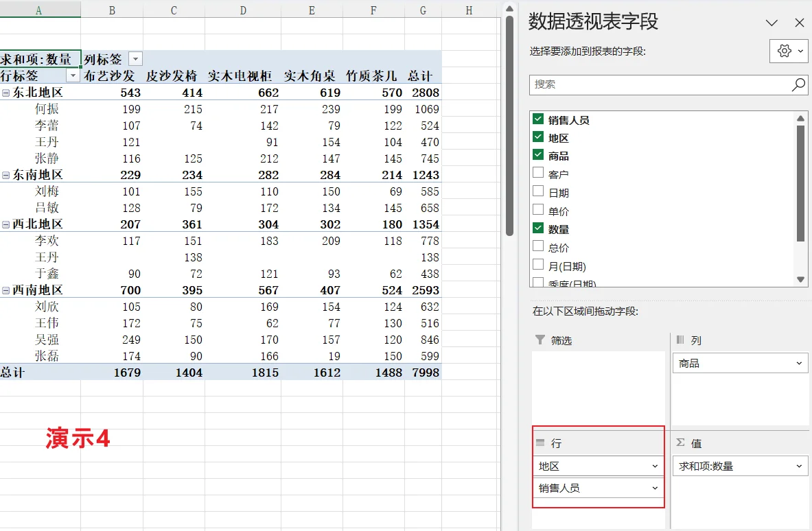
Task: Select the 刘梅 row label
Action: [x=47, y=191]
